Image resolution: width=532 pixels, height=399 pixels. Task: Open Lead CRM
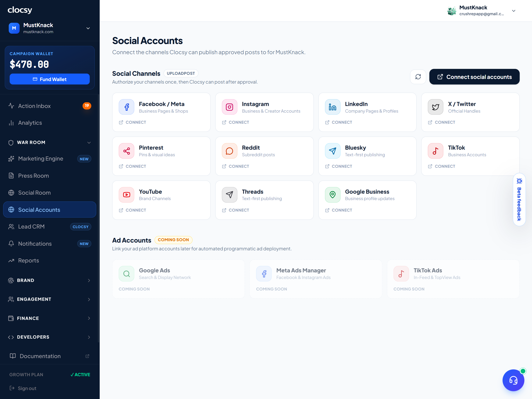[49, 226]
